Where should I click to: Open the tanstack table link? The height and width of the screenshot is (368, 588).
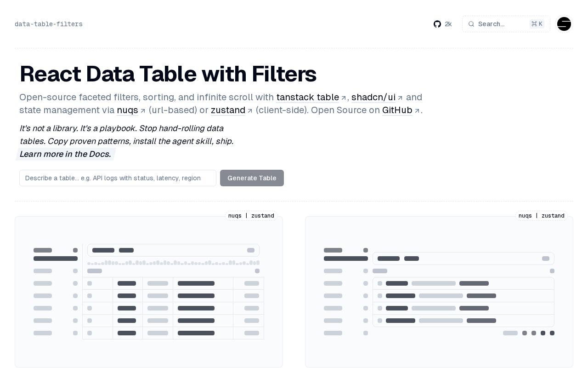tap(308, 98)
